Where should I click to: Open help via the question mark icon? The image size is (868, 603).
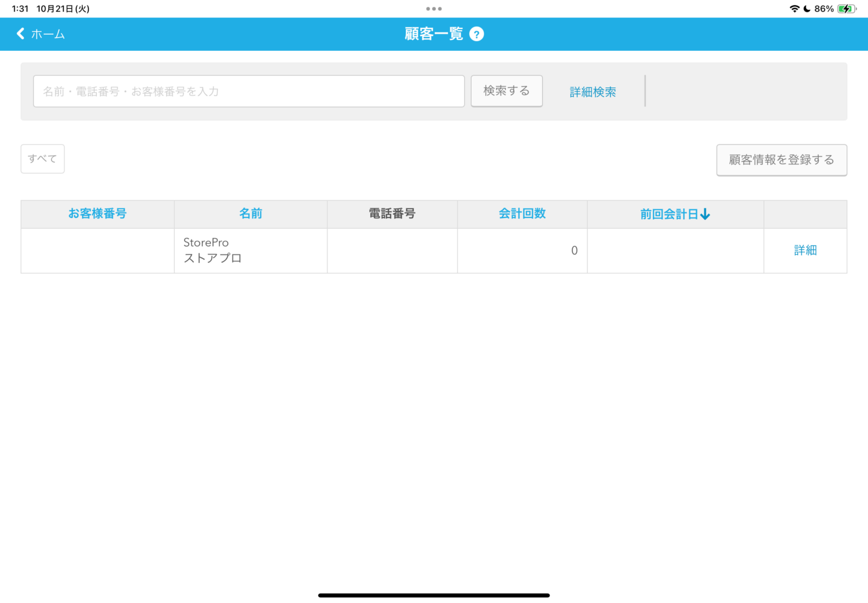point(476,34)
